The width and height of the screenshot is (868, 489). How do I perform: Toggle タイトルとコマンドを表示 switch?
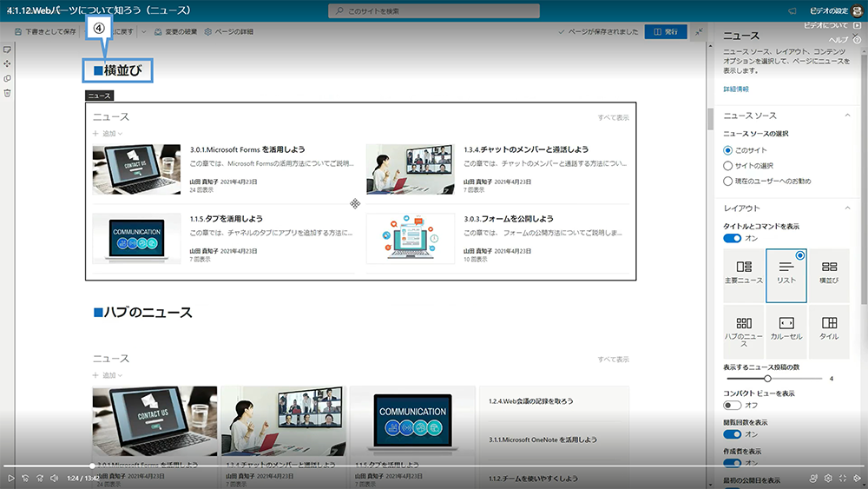733,238
